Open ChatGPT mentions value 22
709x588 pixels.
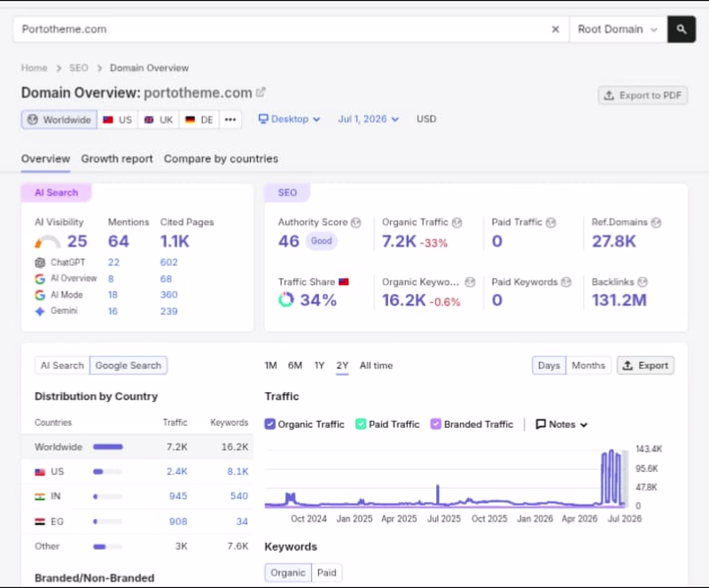coord(113,263)
